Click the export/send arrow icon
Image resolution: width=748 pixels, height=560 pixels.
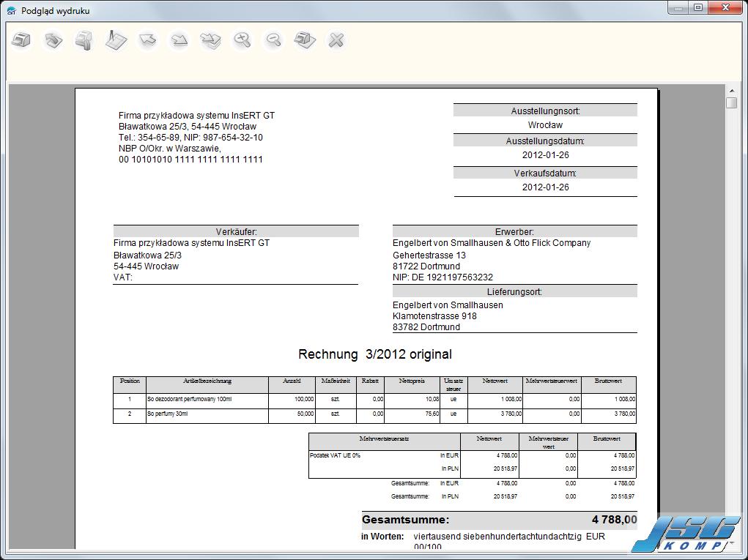coord(53,40)
